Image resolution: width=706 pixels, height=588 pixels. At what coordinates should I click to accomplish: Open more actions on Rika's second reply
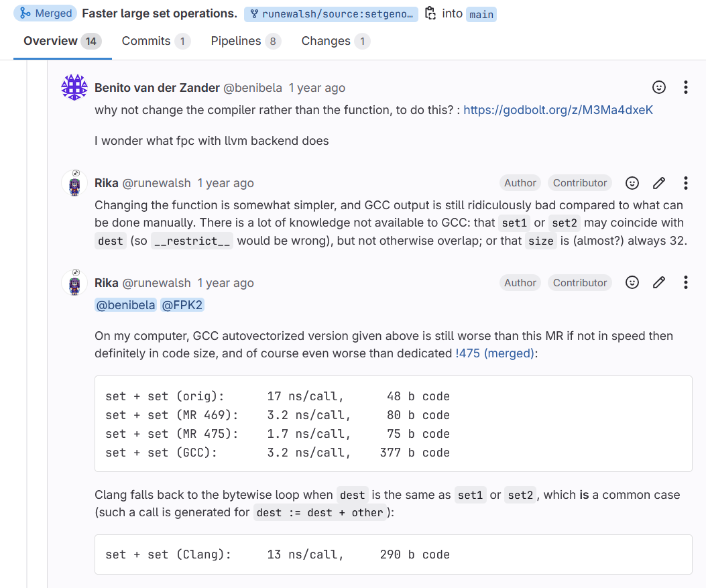tap(685, 283)
